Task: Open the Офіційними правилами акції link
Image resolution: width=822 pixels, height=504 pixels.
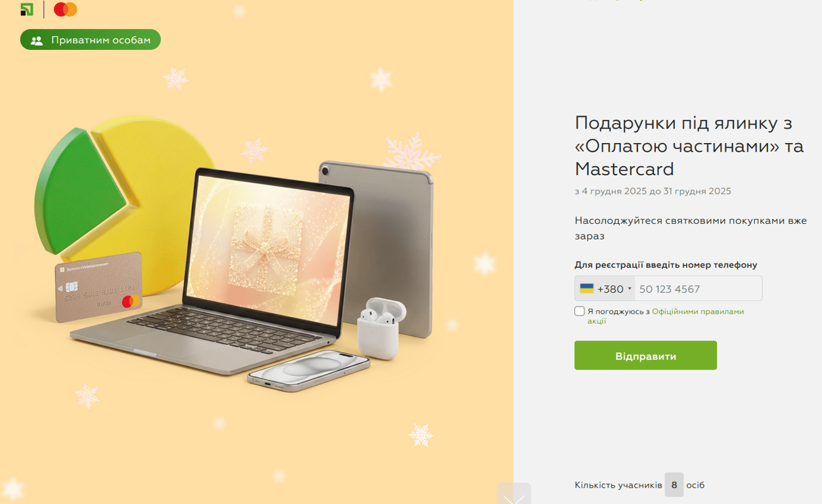Action: click(666, 316)
